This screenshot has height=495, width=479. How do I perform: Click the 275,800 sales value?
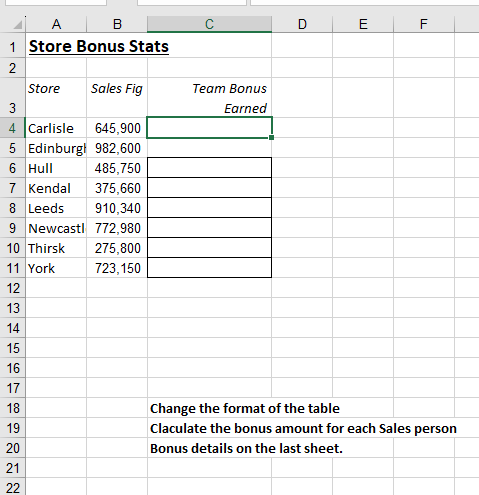pyautogui.click(x=117, y=248)
